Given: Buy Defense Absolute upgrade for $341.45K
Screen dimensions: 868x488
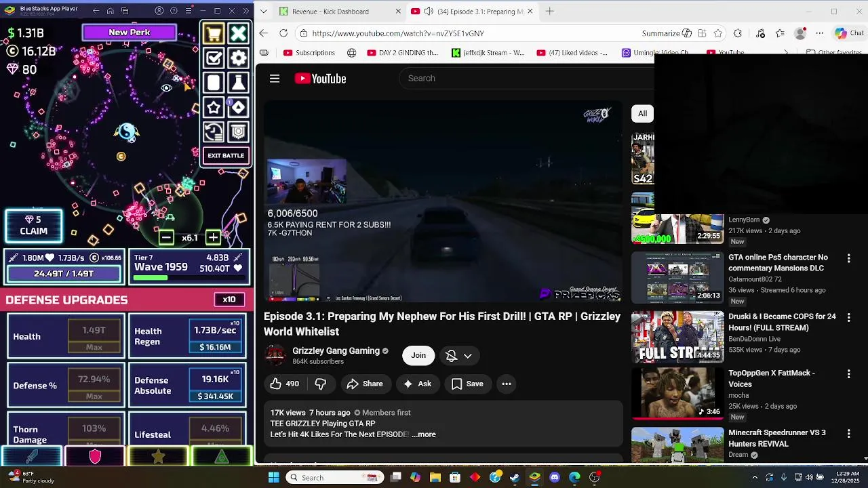Looking at the screenshot, I should click(x=215, y=386).
